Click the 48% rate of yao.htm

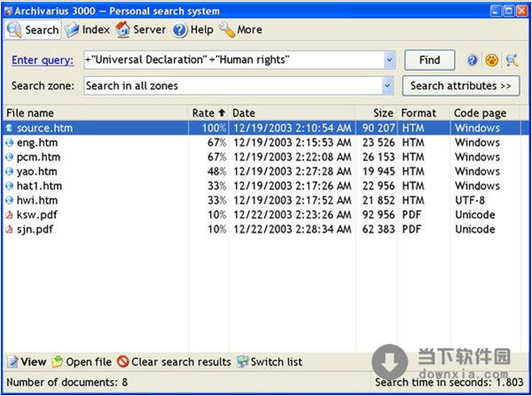[217, 172]
